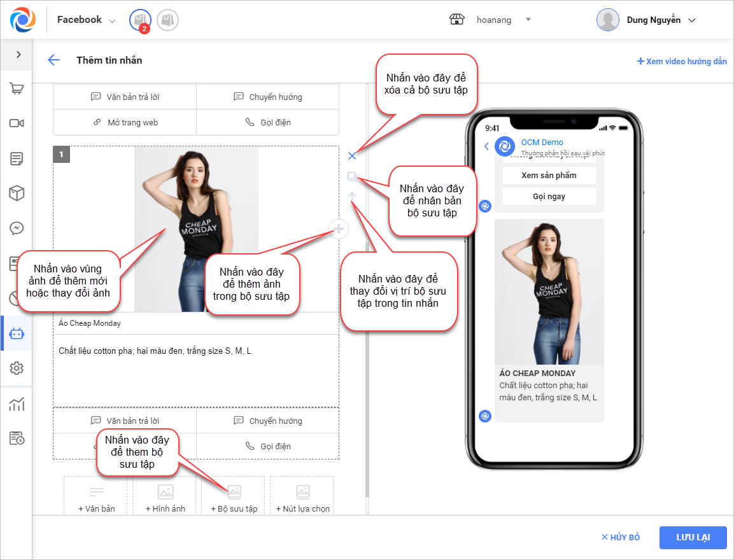Click the Dung Nguyễn user avatar
734x560 pixels.
607,20
